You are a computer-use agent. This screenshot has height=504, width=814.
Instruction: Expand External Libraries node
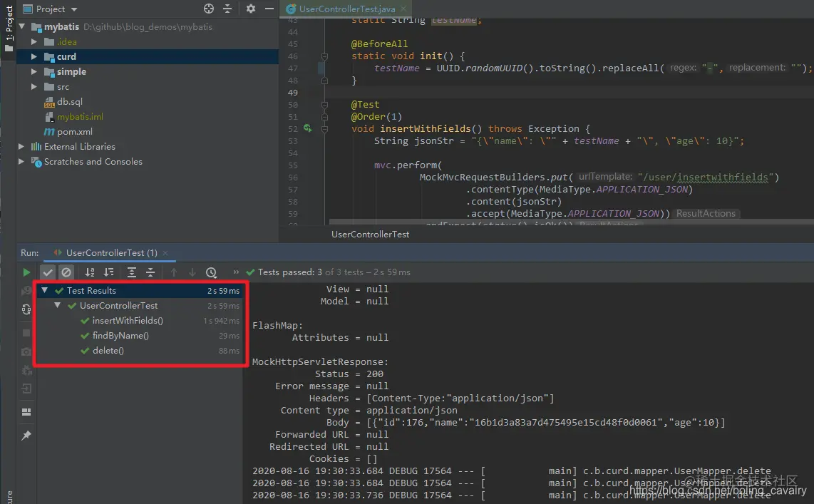[21, 146]
